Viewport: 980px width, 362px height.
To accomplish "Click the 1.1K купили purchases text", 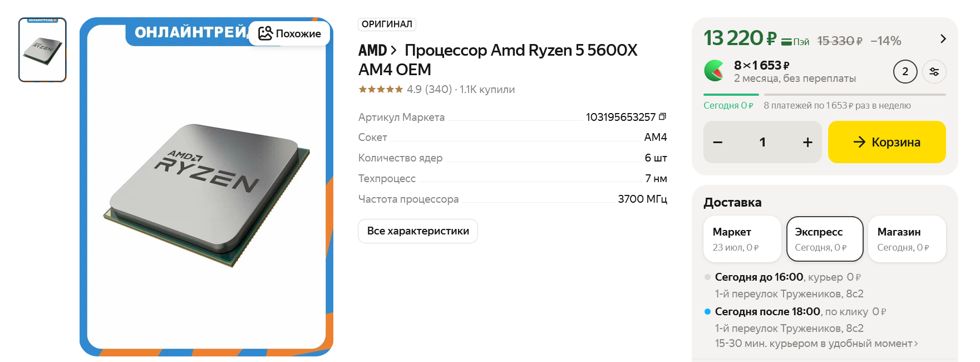I will pyautogui.click(x=487, y=89).
